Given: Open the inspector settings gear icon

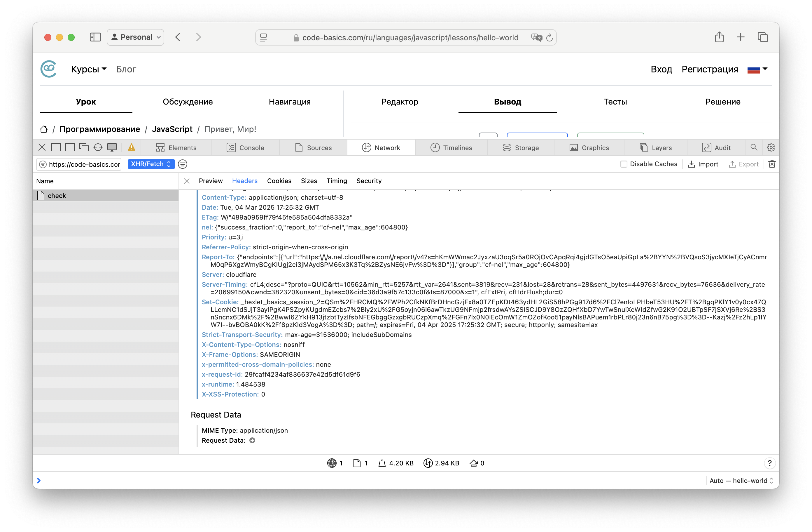Looking at the screenshot, I should (x=771, y=147).
